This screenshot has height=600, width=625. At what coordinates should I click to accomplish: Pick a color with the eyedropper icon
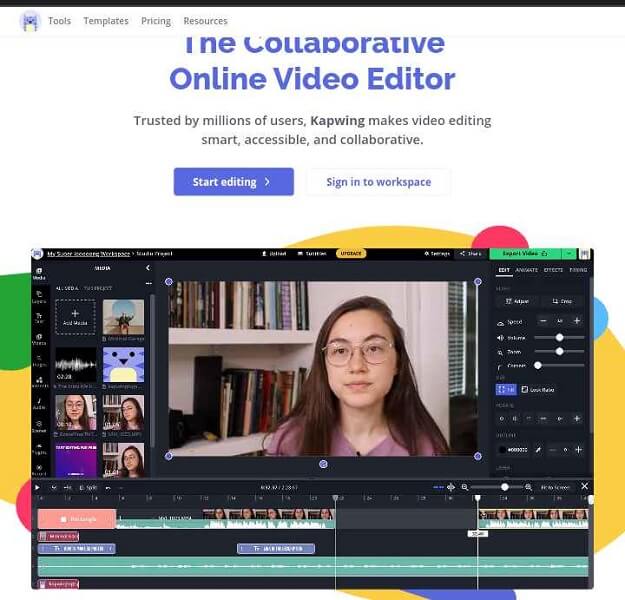pyautogui.click(x=538, y=450)
